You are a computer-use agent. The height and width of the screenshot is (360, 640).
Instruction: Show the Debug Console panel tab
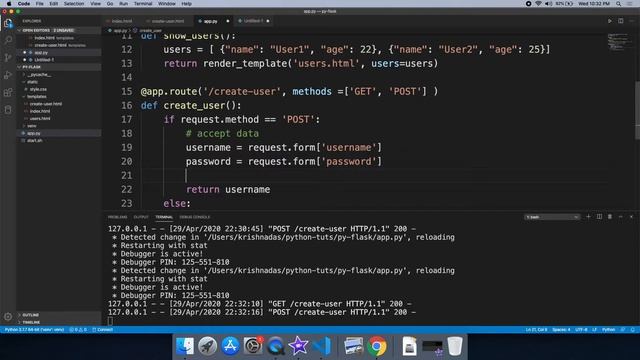[195, 217]
